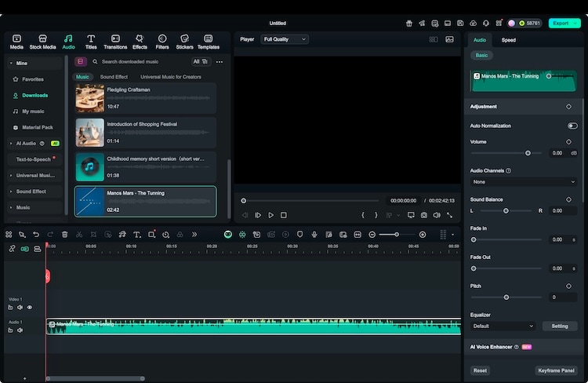This screenshot has width=588, height=383.
Task: Click the Stop button in player
Action: tap(284, 215)
